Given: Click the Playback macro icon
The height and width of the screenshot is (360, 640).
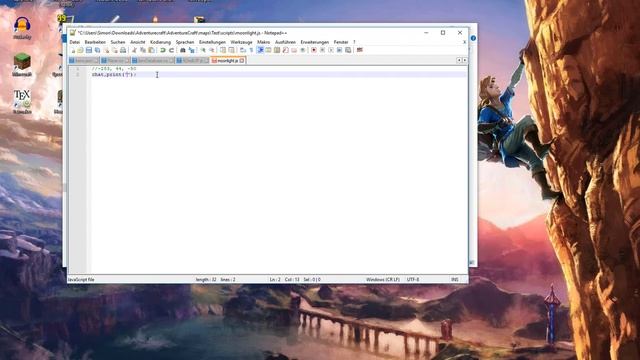Looking at the screenshot, I should point(331,50).
